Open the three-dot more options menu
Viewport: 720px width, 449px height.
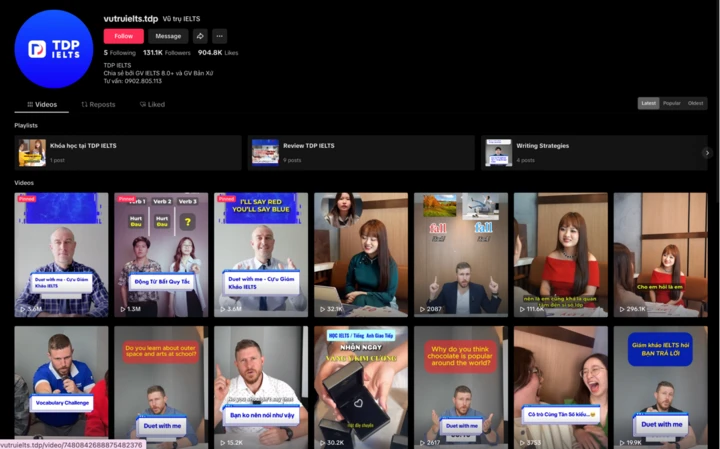click(x=219, y=36)
